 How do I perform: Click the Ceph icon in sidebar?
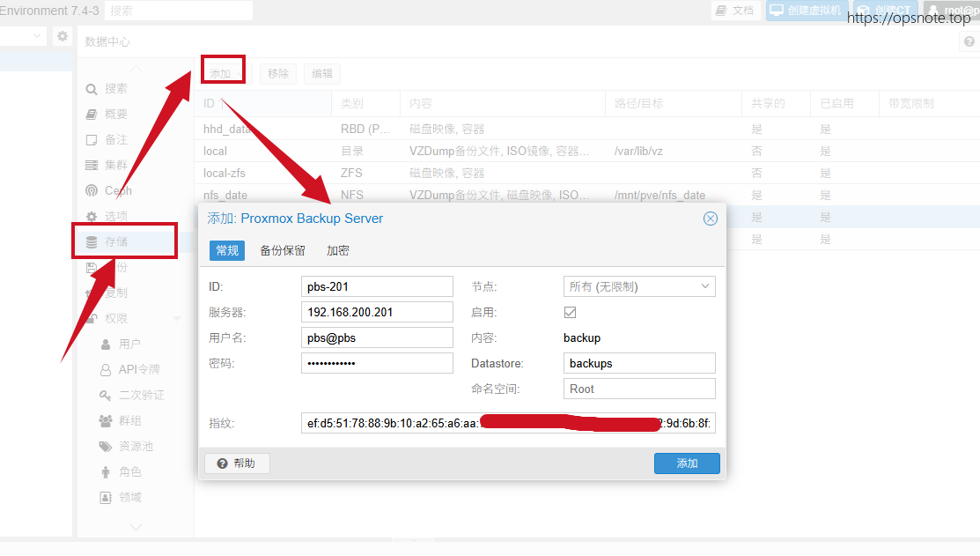pyautogui.click(x=92, y=190)
